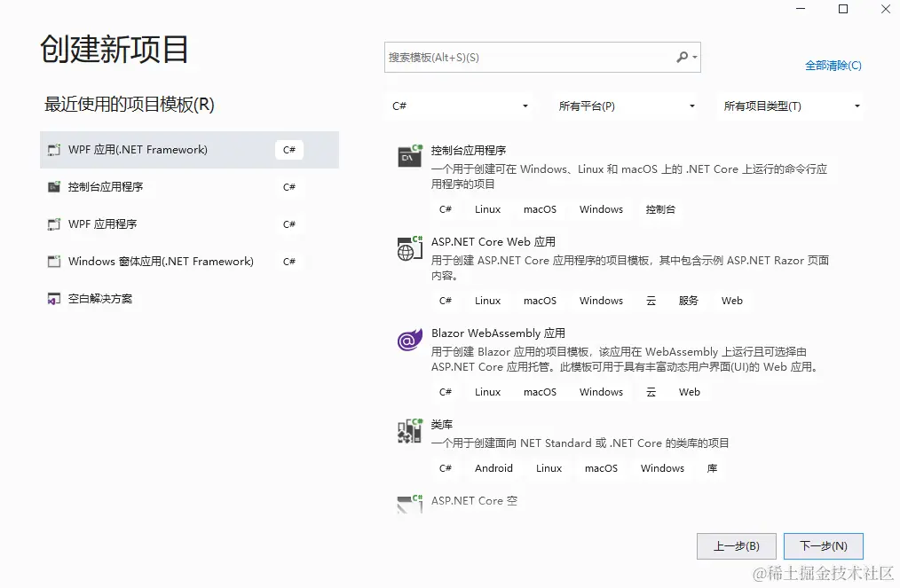Click Windows tag under ASP.NET Core Web 应用

(601, 301)
